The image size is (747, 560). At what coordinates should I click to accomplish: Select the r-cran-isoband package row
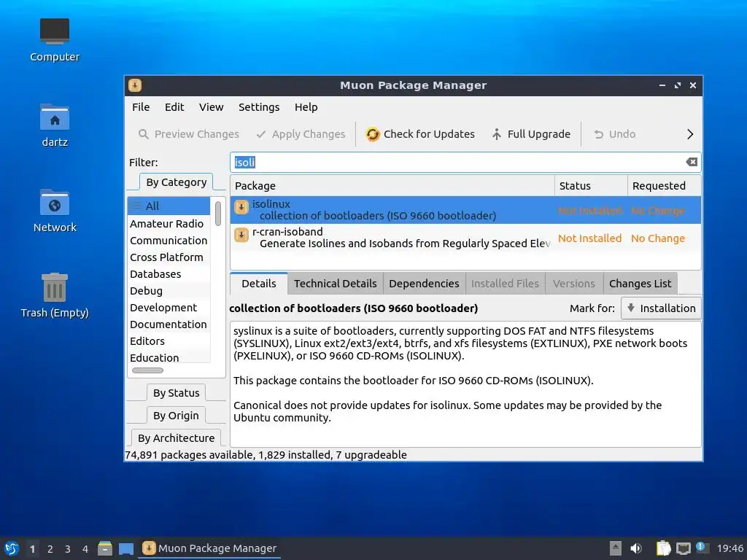point(465,238)
